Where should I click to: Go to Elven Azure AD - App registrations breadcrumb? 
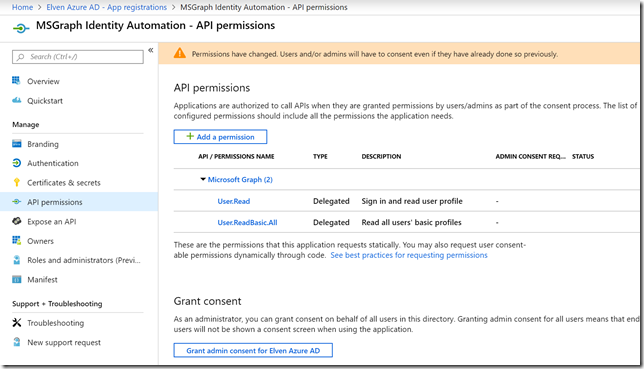pyautogui.click(x=106, y=7)
